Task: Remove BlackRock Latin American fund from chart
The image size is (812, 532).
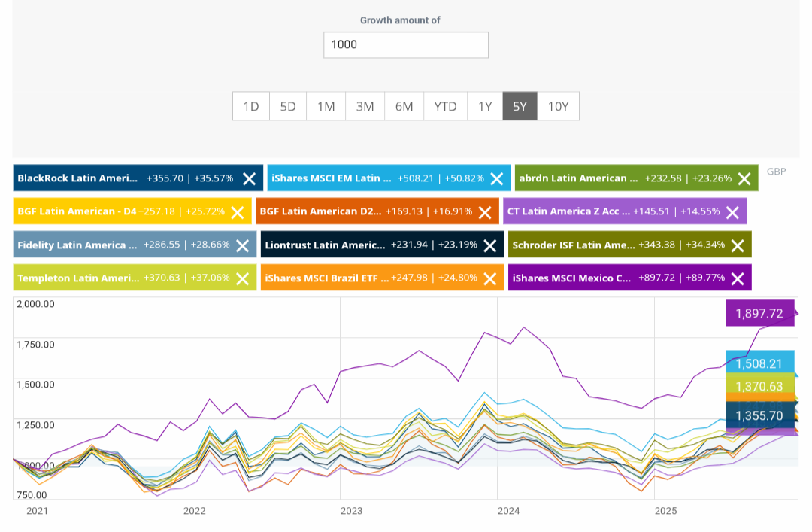Action: (249, 179)
